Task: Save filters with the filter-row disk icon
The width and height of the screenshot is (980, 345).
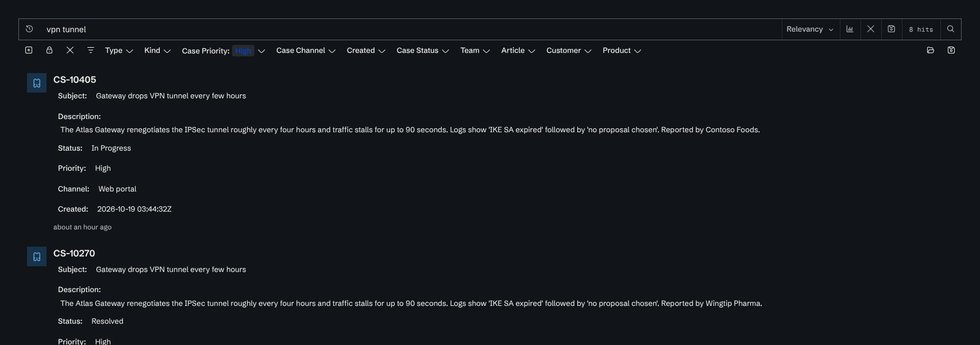Action: [951, 50]
